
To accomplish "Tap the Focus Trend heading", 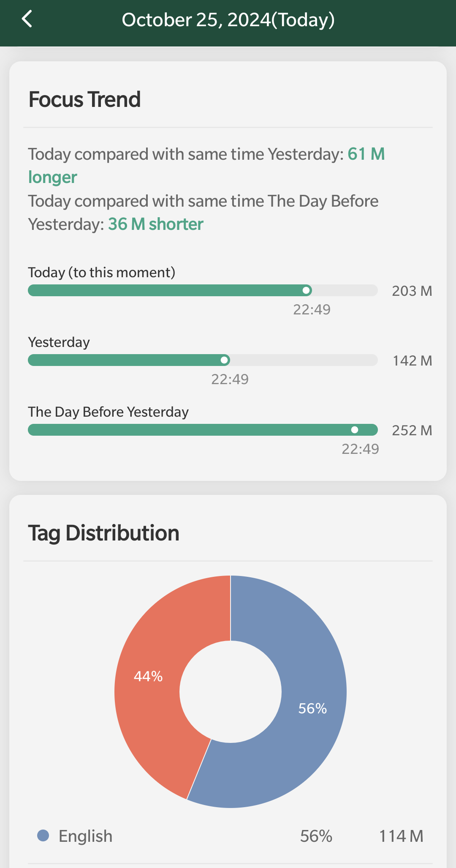I will (84, 100).
